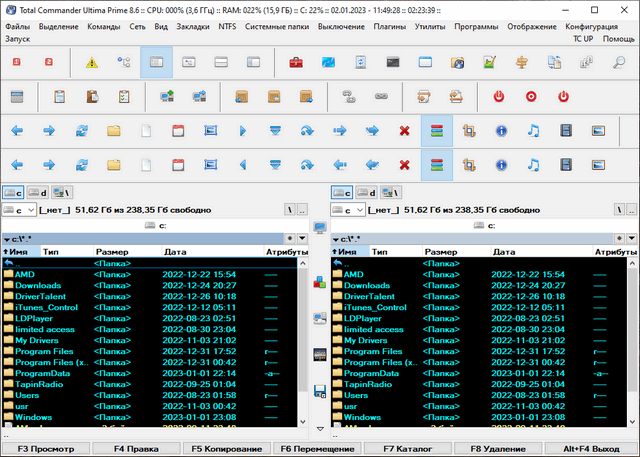Viewport: 640px width, 457px height.
Task: Click the chain link icon in second toolbar
Action: click(x=380, y=97)
